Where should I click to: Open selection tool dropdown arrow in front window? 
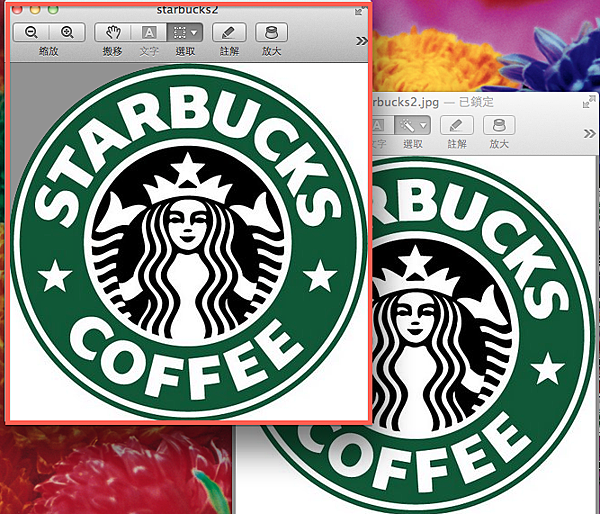click(x=195, y=33)
